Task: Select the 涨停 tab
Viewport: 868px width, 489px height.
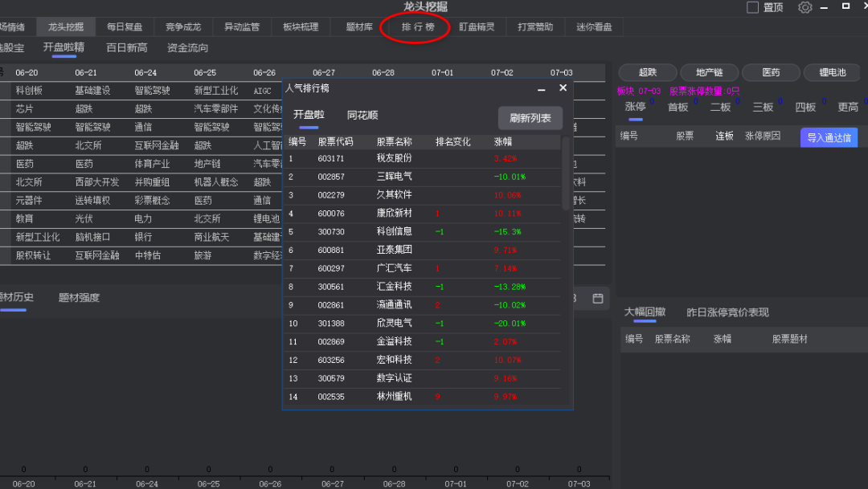Action: click(x=635, y=107)
